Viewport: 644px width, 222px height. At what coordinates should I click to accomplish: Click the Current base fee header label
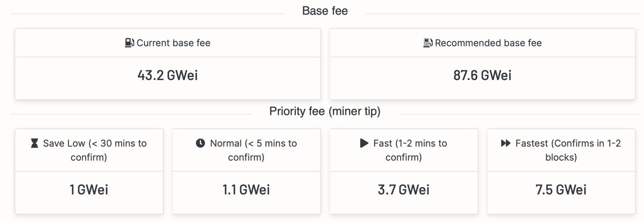click(174, 43)
